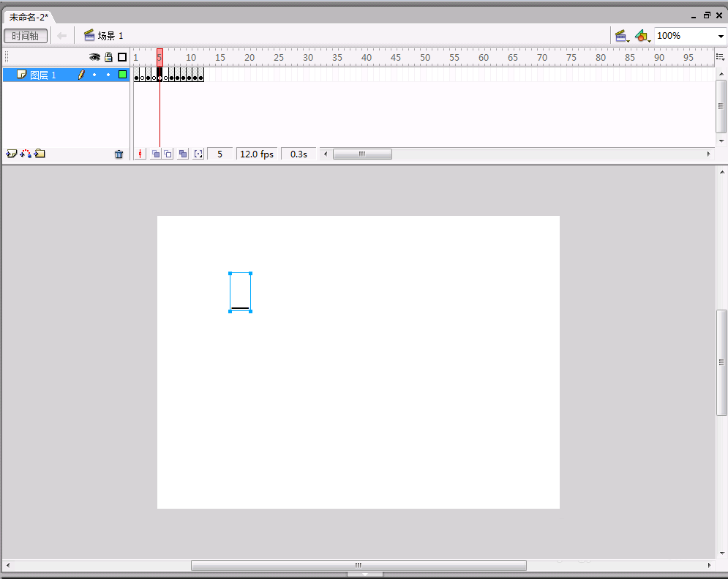Click frame 50 on the timeline ruler
The height and width of the screenshot is (579, 728).
[424, 57]
